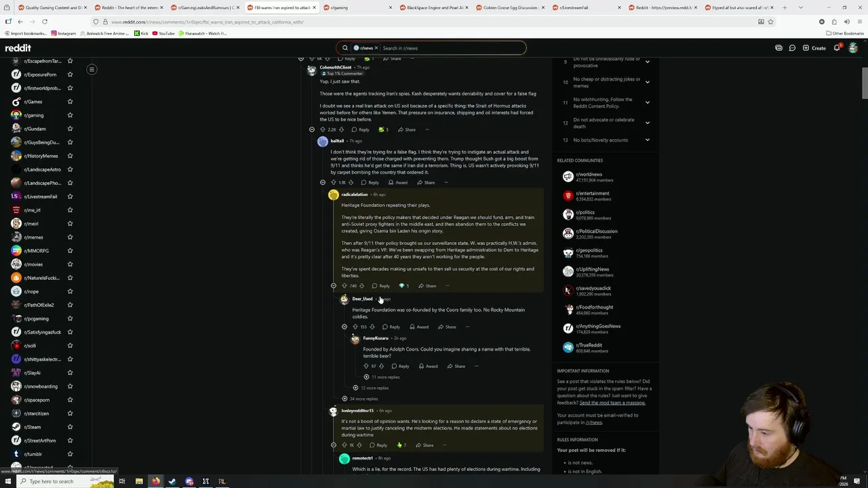Image resolution: width=868 pixels, height=488 pixels.
Task: Upvote Deer_Used's comment
Action: [355, 327]
